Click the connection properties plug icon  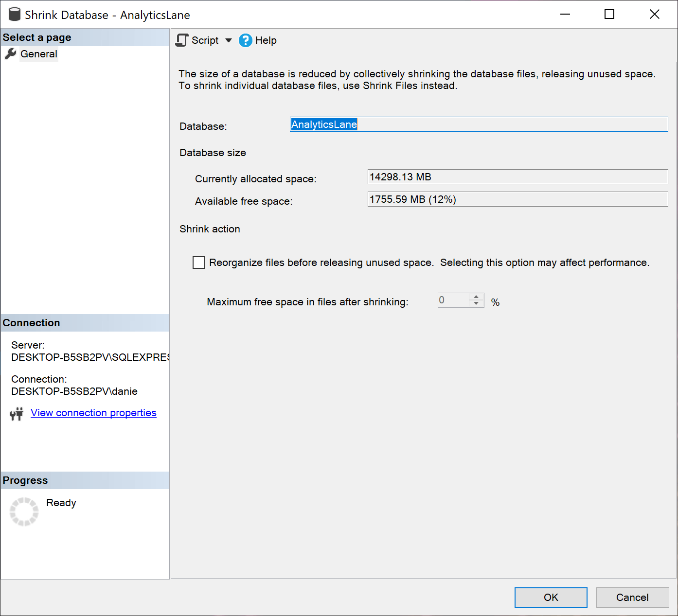tap(17, 414)
